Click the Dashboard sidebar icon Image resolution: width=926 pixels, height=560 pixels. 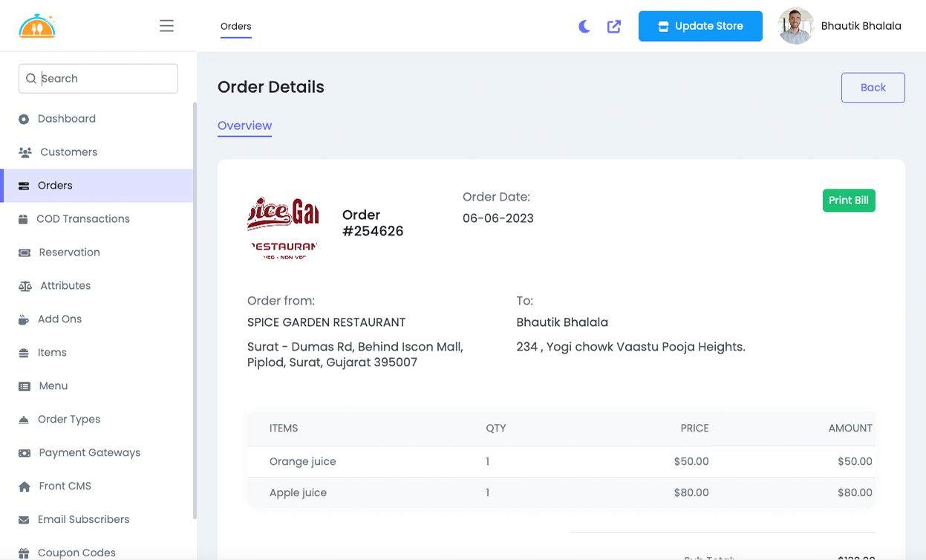click(24, 119)
